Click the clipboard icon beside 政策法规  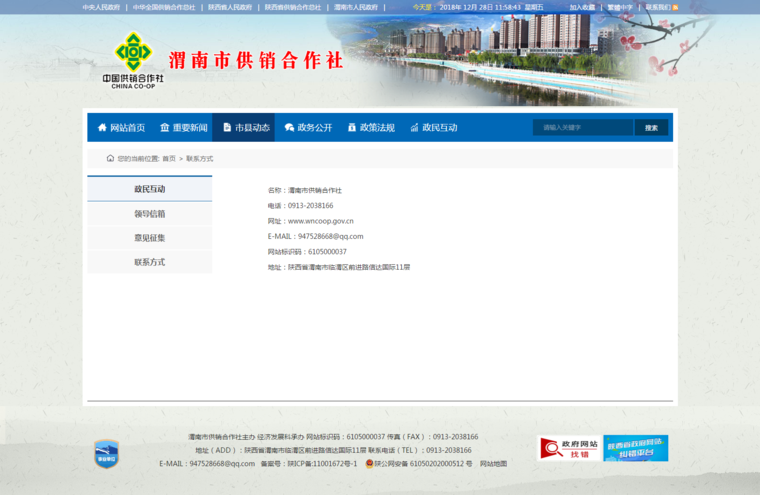(x=352, y=128)
